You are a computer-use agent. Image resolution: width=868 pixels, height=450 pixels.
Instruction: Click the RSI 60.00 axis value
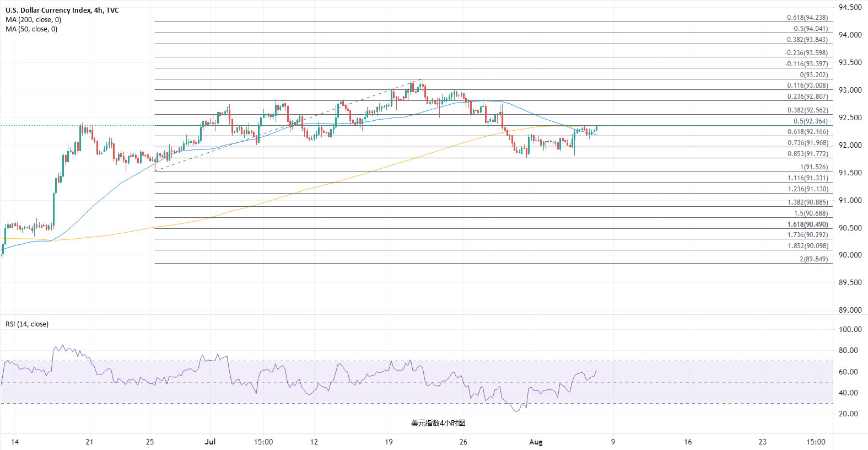point(848,372)
